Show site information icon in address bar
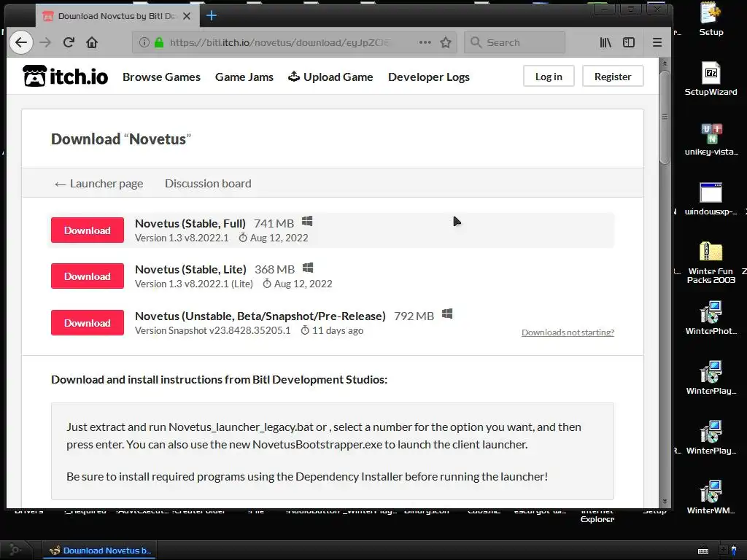This screenshot has height=560, width=747. 144,42
